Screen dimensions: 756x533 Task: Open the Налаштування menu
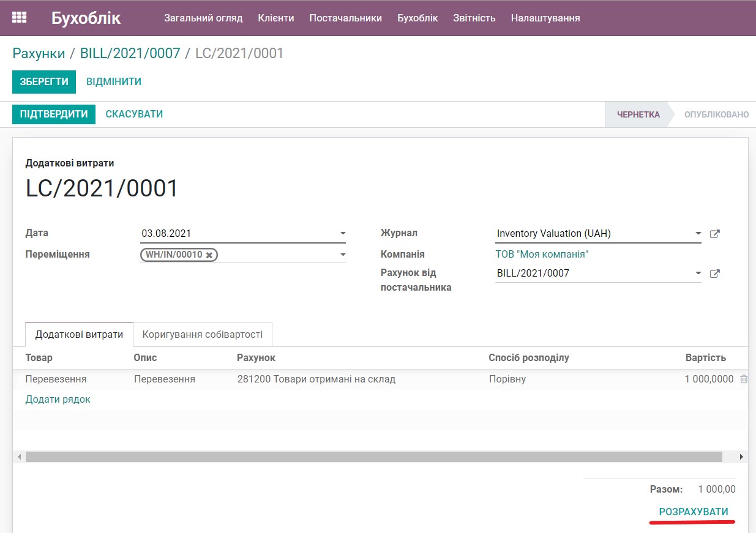[544, 18]
